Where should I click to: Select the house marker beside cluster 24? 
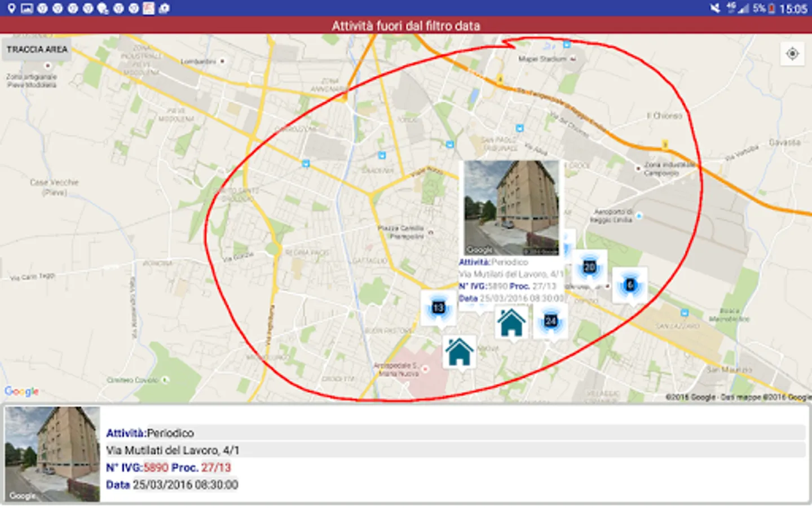pyautogui.click(x=511, y=322)
